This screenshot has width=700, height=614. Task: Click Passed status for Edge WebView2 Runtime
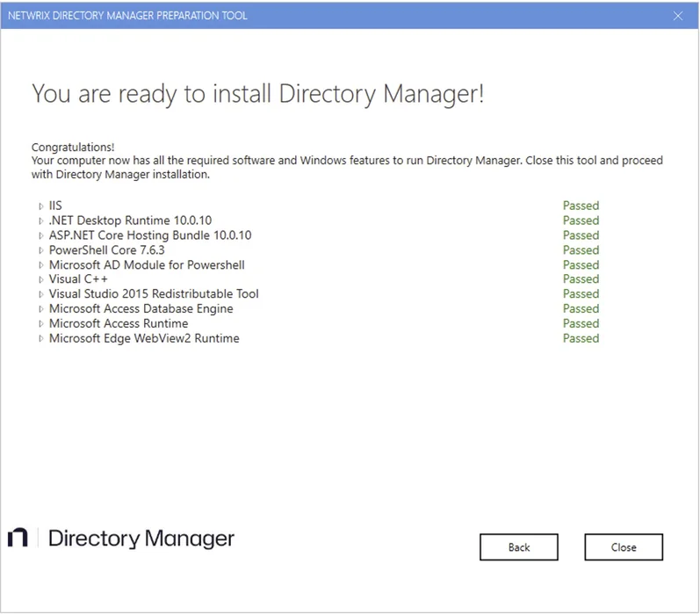point(581,338)
